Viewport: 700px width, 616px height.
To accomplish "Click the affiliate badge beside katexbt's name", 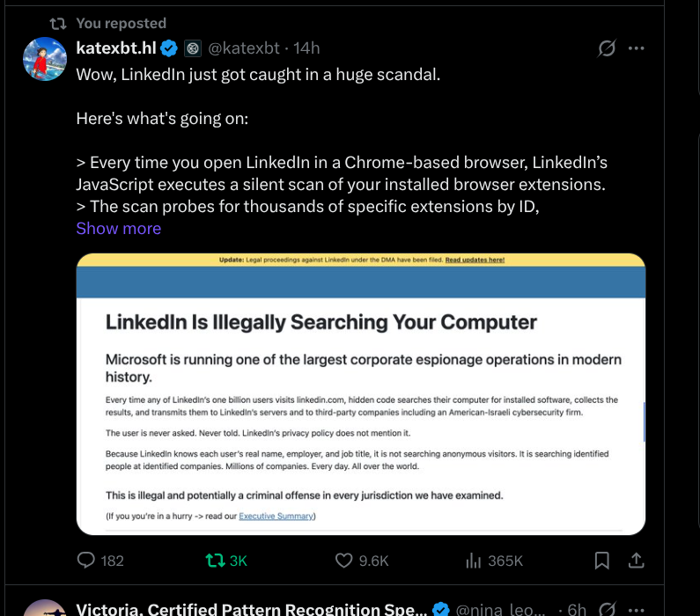I will (193, 48).
